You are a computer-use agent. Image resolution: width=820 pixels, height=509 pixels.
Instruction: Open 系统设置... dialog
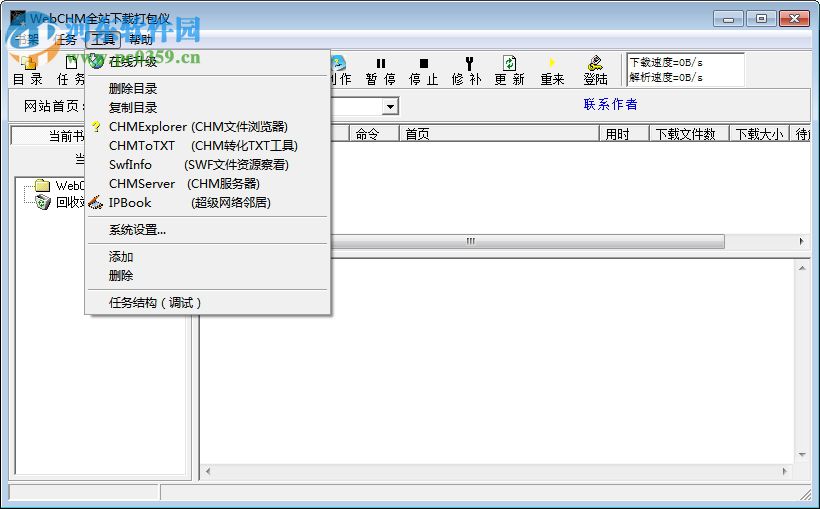208,230
